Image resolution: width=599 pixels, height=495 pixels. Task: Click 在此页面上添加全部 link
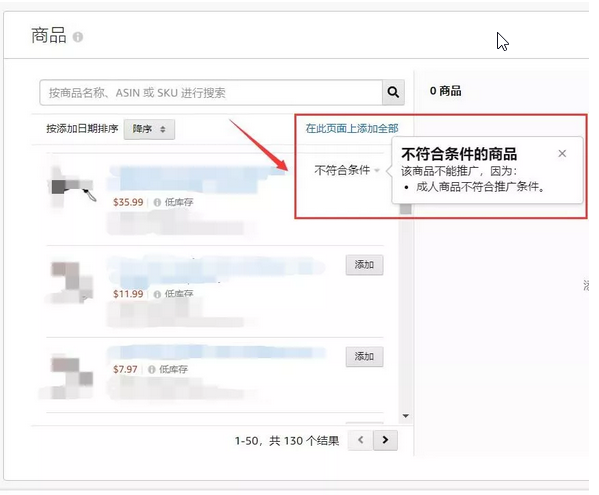pyautogui.click(x=352, y=129)
